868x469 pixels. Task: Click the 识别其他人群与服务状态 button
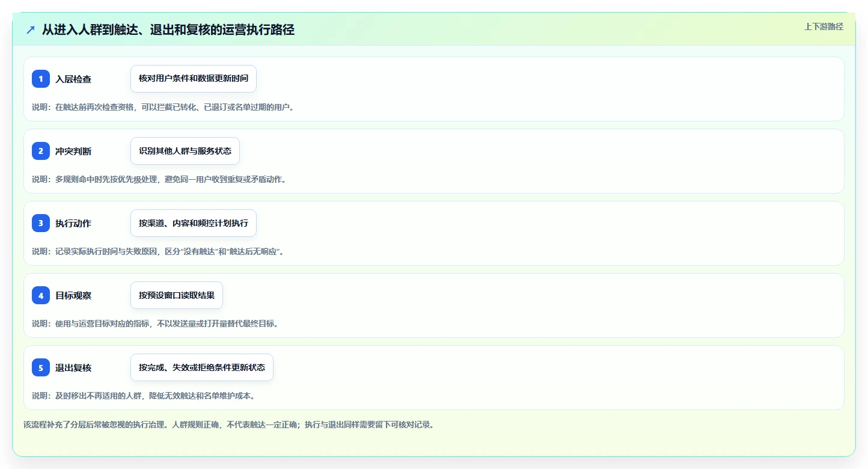pyautogui.click(x=185, y=151)
